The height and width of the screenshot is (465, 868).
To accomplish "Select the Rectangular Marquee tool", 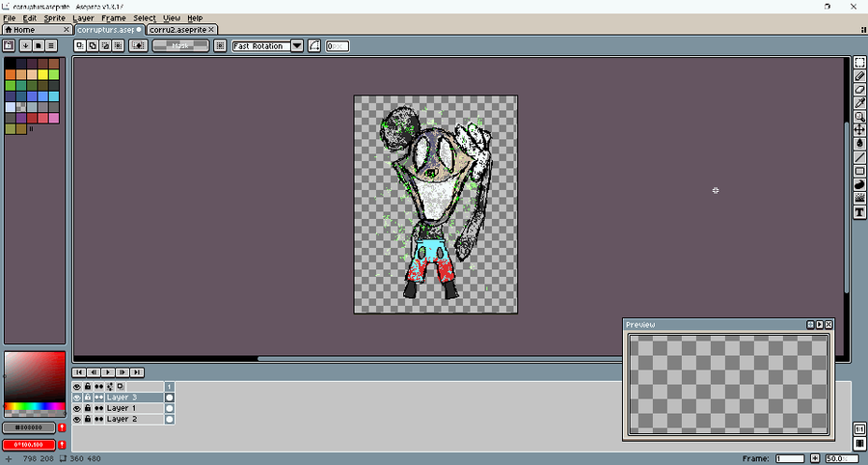I will pyautogui.click(x=859, y=63).
